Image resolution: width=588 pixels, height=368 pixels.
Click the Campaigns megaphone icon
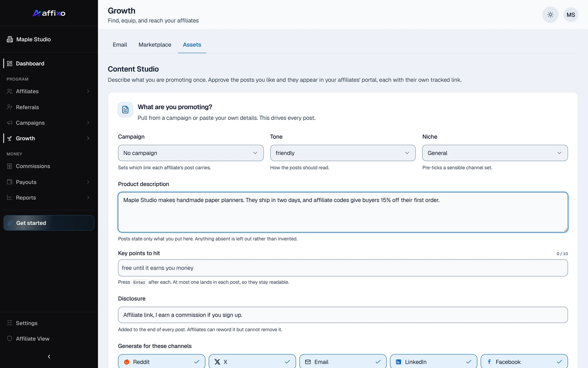[9, 123]
